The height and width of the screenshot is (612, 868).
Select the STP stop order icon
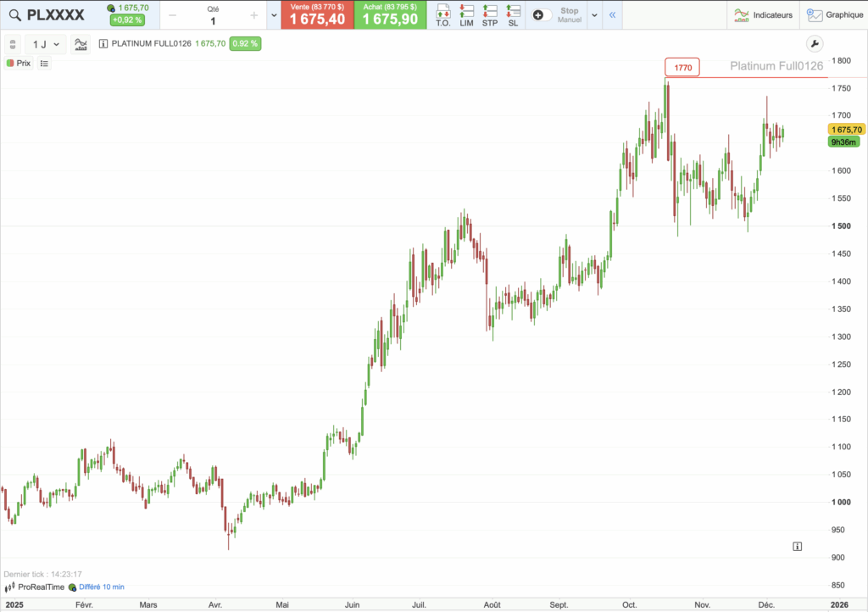489,15
